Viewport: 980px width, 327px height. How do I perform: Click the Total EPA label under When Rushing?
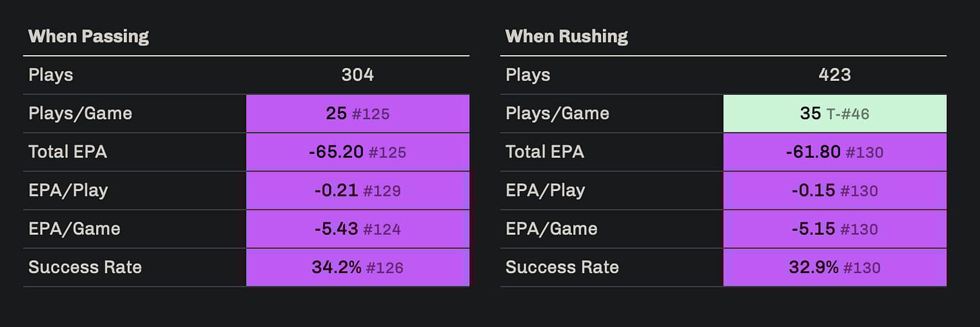(545, 152)
